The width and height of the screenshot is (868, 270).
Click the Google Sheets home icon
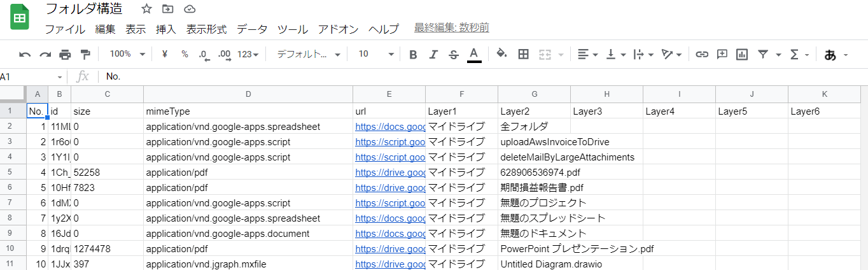[20, 17]
